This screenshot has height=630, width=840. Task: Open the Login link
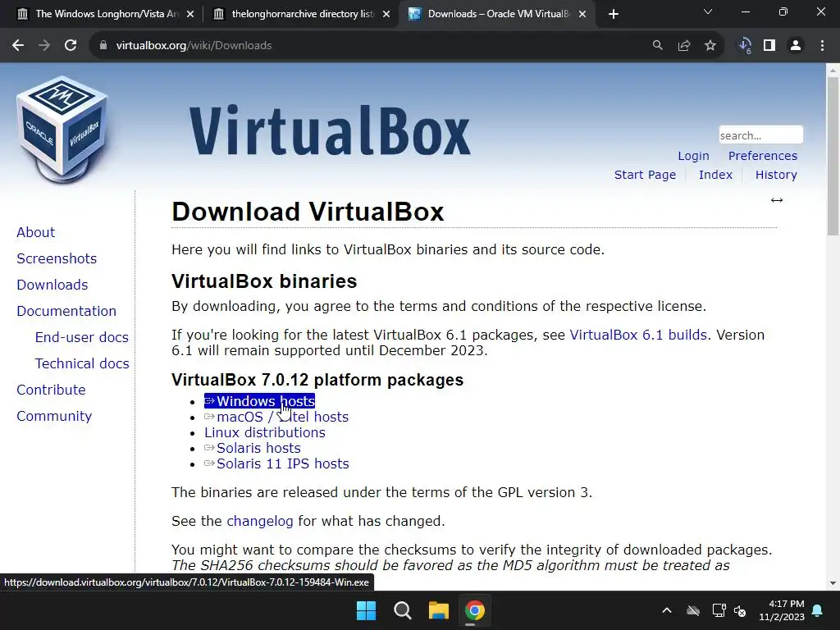[693, 156]
